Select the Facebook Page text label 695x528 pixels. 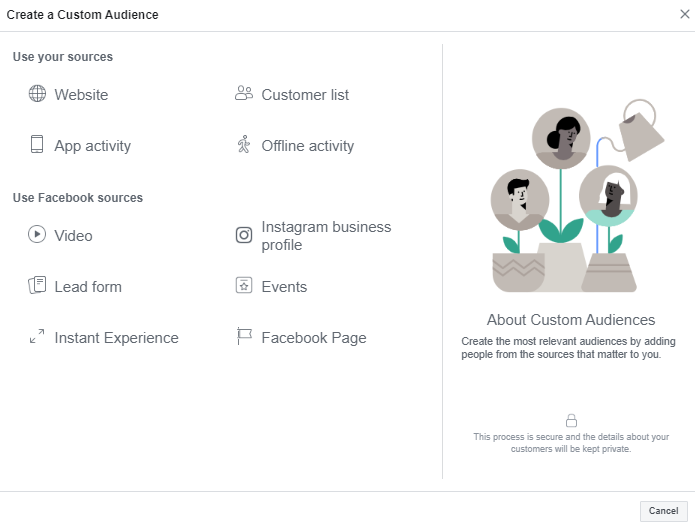tap(314, 338)
